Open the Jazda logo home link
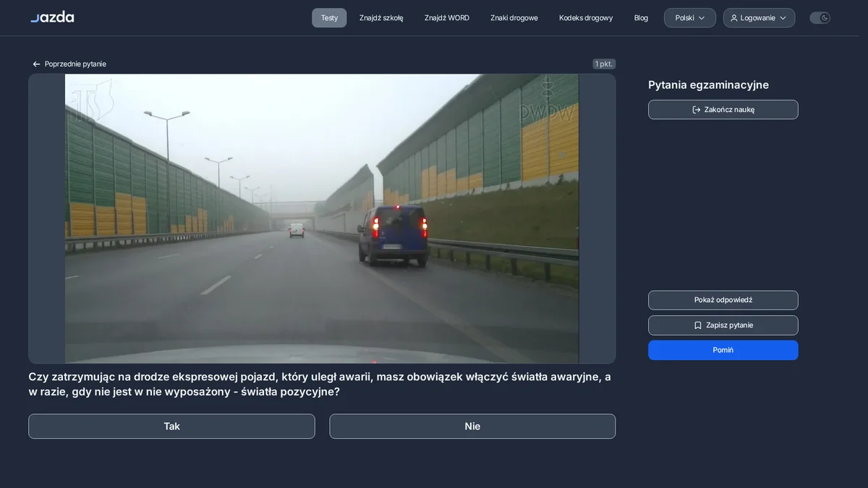This screenshot has height=488, width=868. click(52, 17)
